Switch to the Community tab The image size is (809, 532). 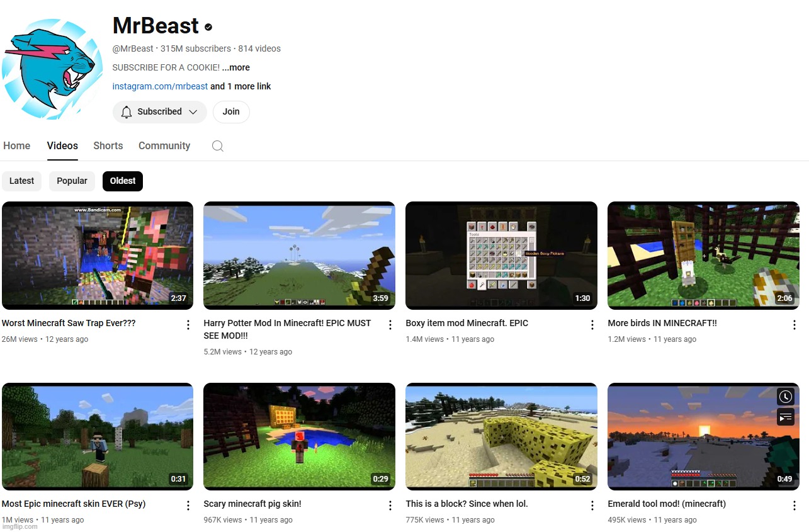164,145
